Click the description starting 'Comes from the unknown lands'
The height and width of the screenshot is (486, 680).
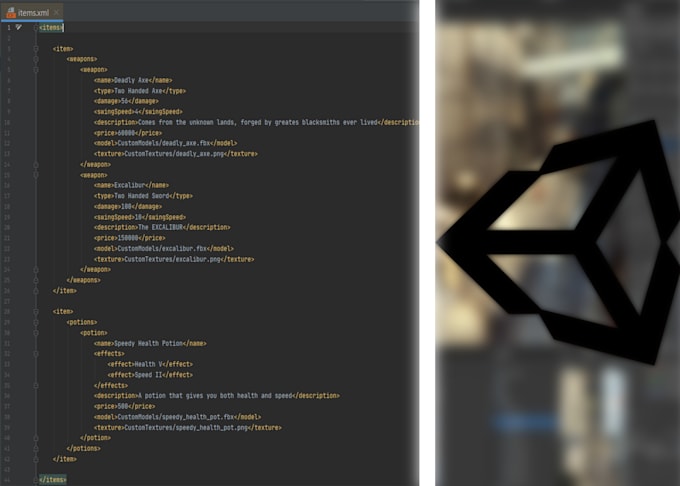256,123
